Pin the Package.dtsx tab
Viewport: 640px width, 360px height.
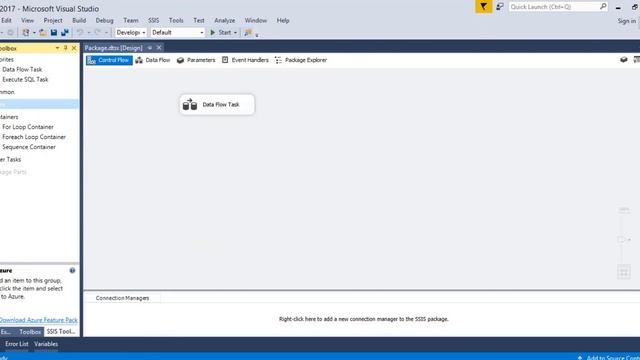pos(150,48)
